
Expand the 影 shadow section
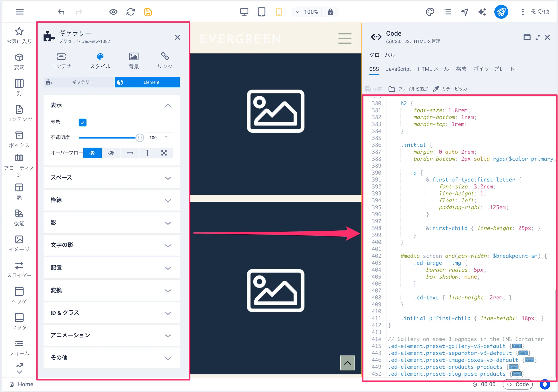pos(112,223)
